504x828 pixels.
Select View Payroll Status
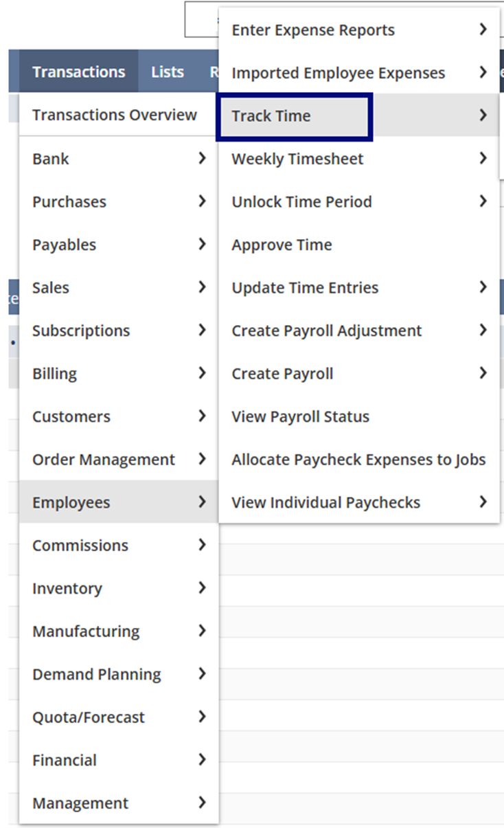(x=300, y=416)
